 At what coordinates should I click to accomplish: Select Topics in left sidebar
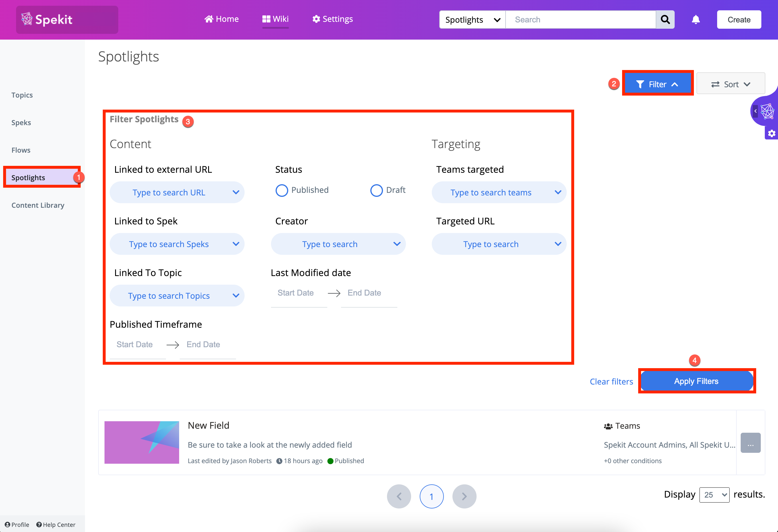[x=22, y=95]
